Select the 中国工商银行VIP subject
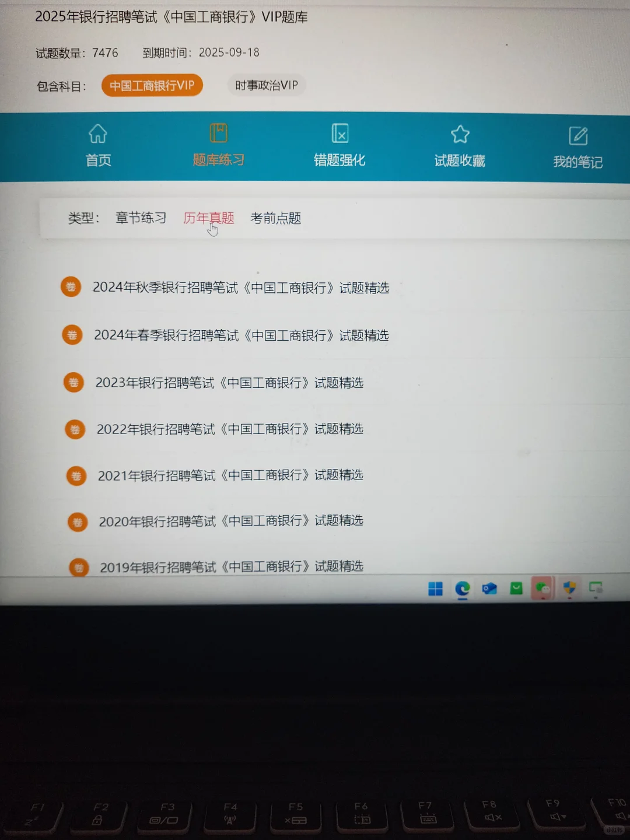Image resolution: width=630 pixels, height=840 pixels. (x=152, y=86)
